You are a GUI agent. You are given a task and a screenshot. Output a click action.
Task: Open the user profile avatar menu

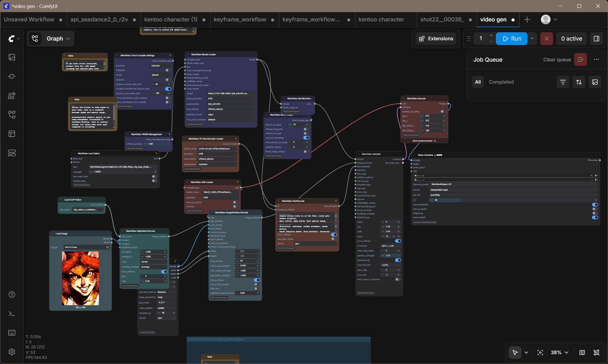point(549,19)
